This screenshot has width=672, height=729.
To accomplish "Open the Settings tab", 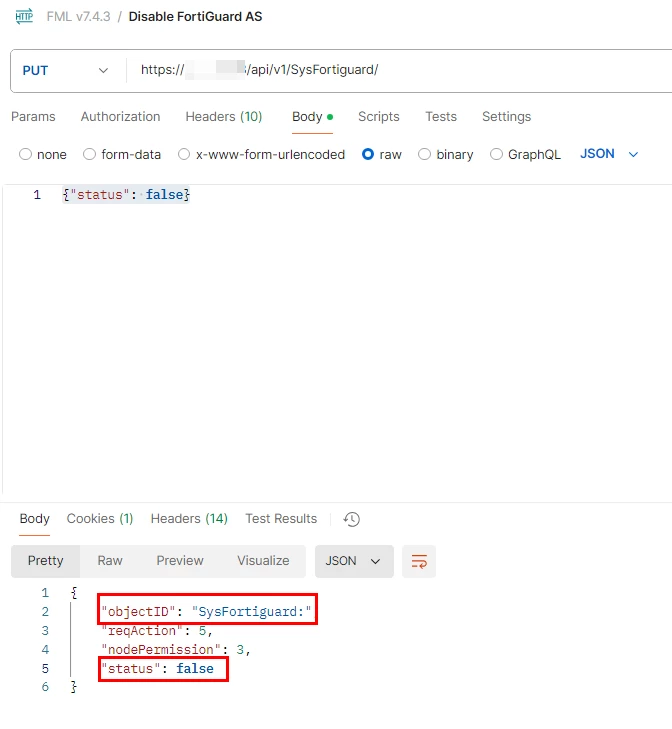I will tap(506, 116).
